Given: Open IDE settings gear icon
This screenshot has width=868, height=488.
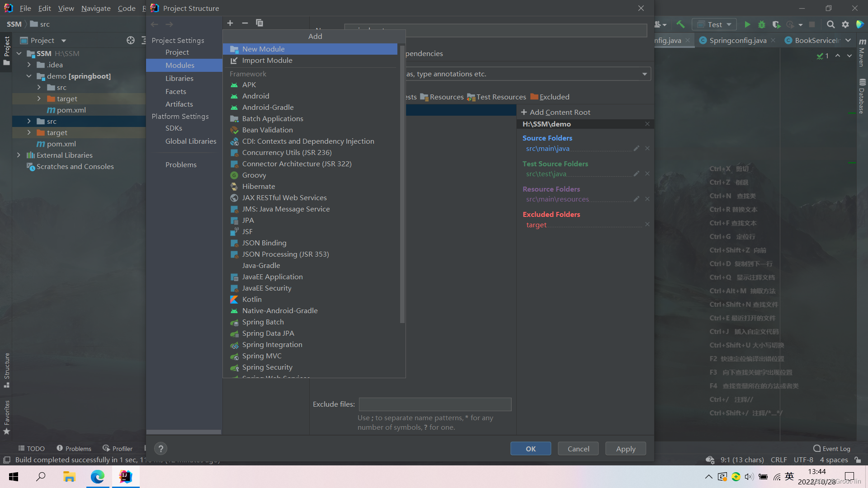Looking at the screenshot, I should coord(845,24).
